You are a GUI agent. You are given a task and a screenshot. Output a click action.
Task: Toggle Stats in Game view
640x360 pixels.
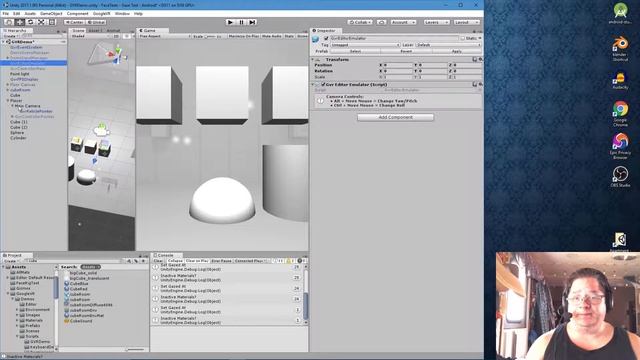pos(289,36)
